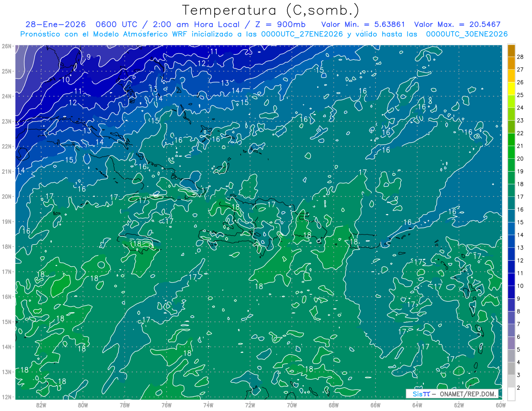Select the valid-until time "0000UTC_30ENE2026"
Screen dimensions: 532x411
(x=467, y=34)
